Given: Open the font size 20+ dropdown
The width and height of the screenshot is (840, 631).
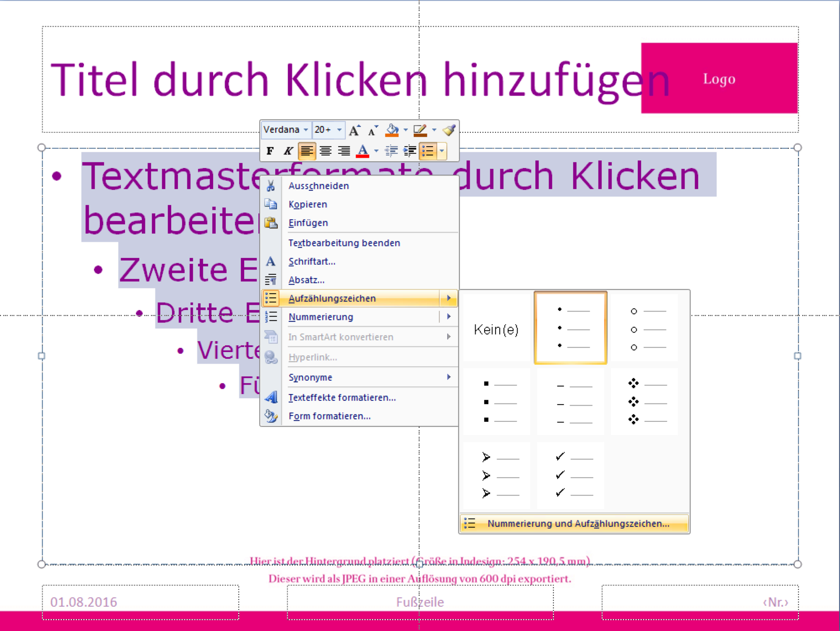Looking at the screenshot, I should tap(339, 130).
